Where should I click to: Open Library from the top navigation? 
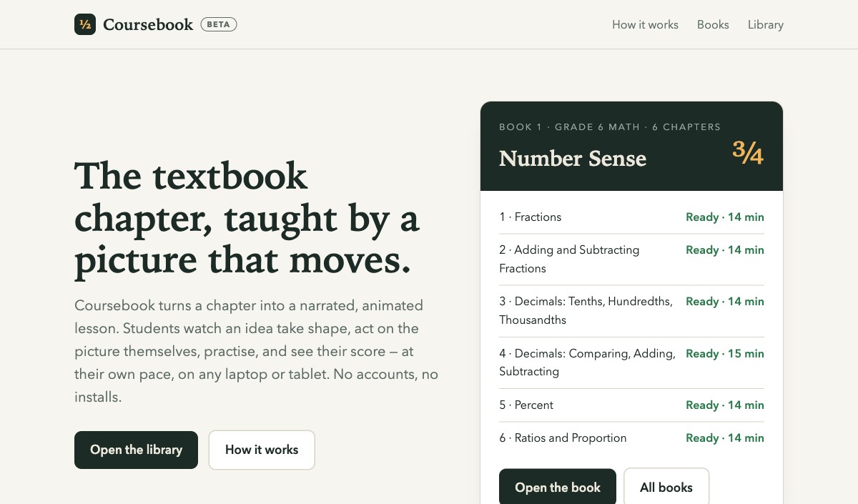[x=766, y=24]
